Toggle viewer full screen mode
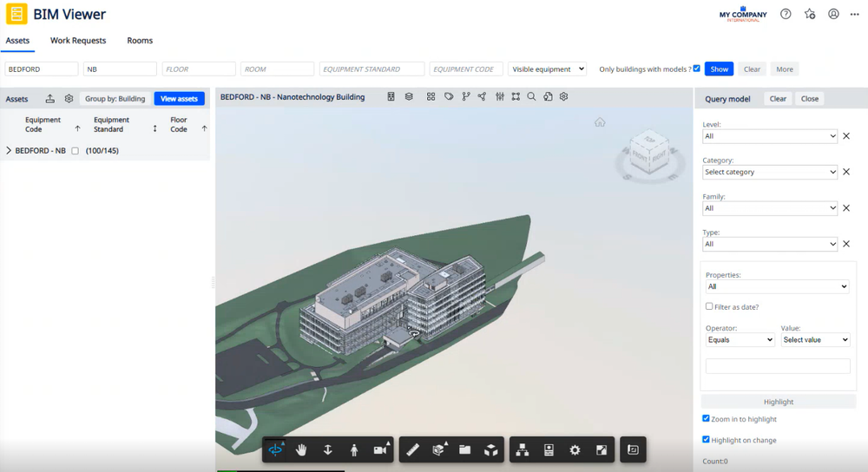Image resolution: width=868 pixels, height=472 pixels. [602, 449]
